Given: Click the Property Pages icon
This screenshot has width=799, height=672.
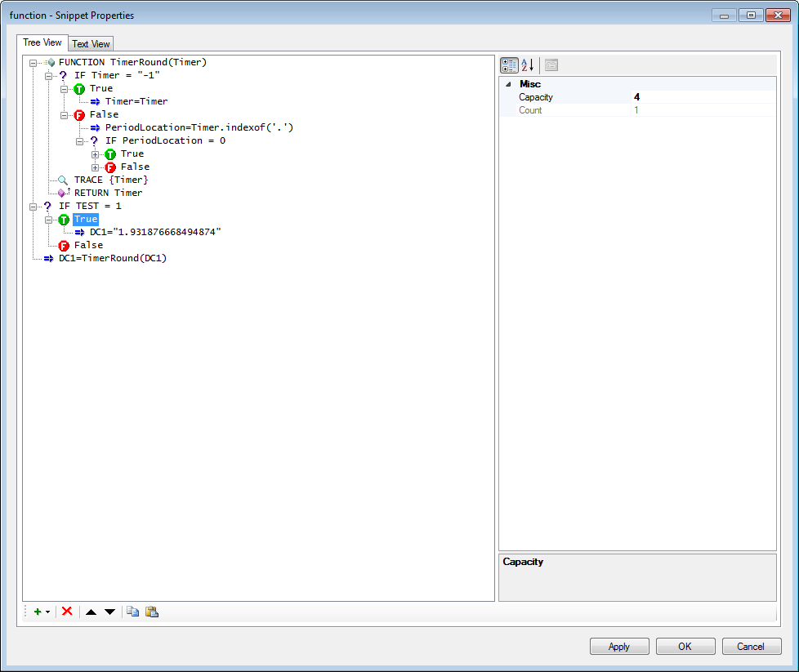Looking at the screenshot, I should [x=551, y=65].
